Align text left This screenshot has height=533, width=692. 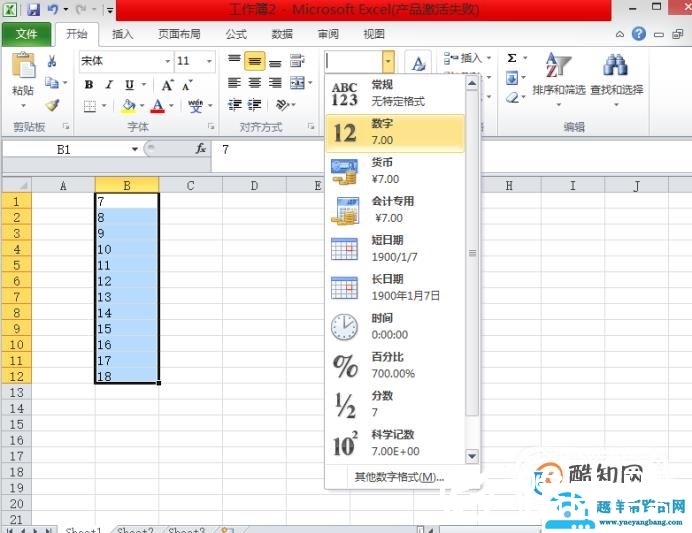234,83
